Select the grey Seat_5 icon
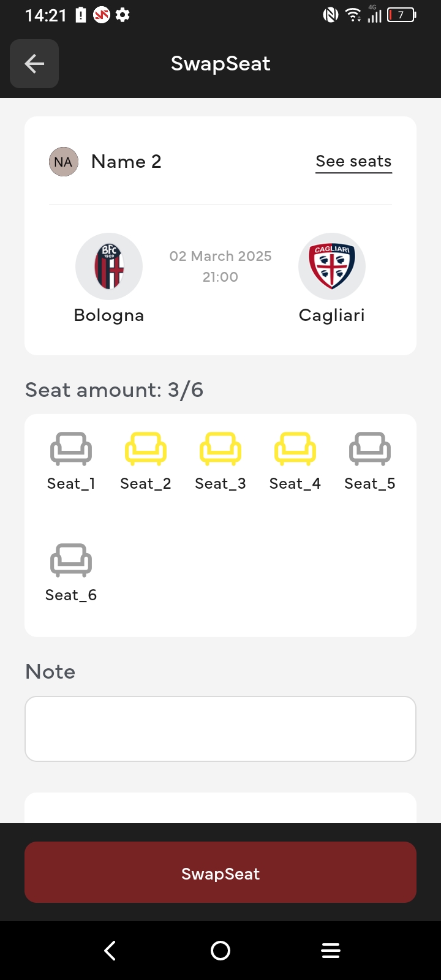This screenshot has height=980, width=441. (370, 449)
